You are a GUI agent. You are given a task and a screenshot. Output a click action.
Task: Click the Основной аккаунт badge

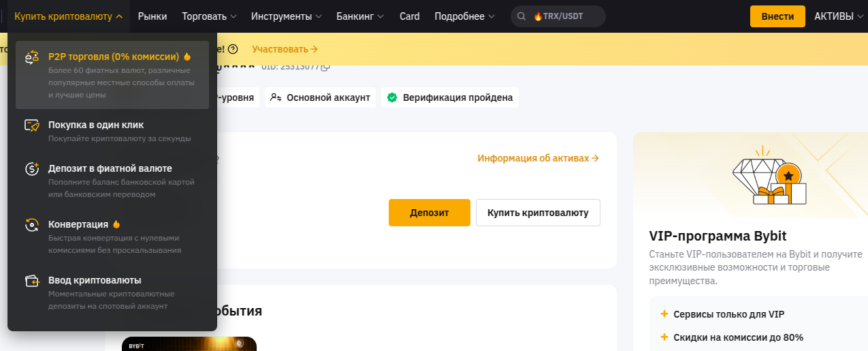320,97
